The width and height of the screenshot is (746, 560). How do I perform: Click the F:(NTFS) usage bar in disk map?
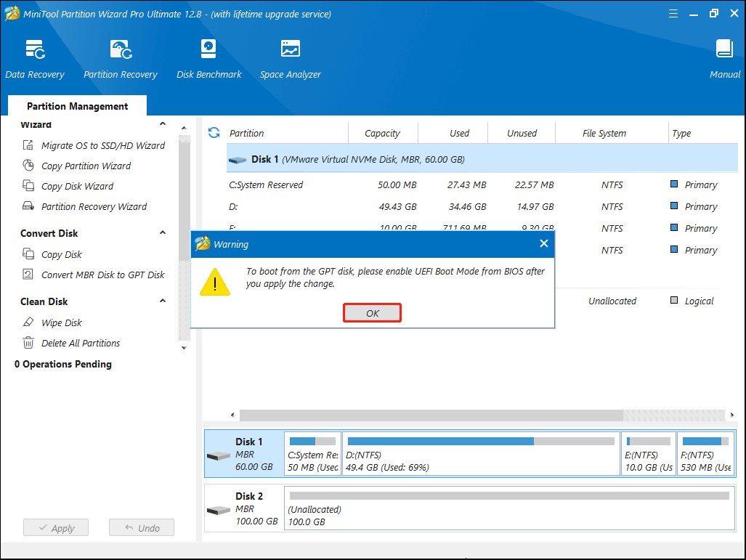point(705,441)
